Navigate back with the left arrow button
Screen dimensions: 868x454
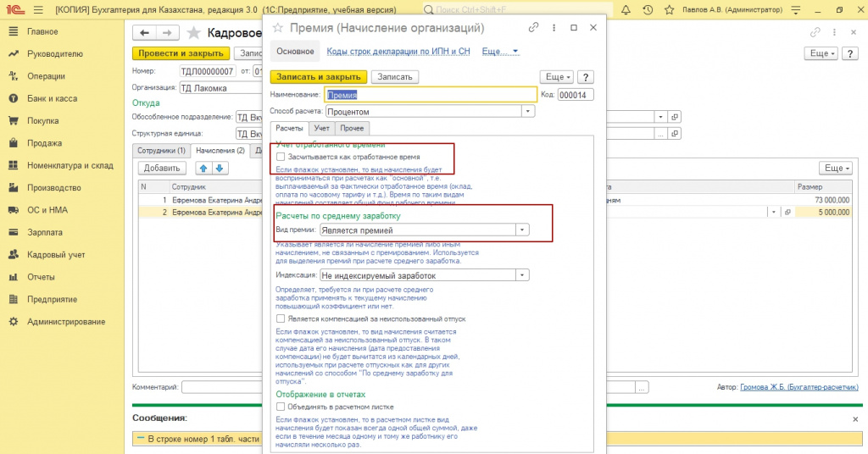145,33
